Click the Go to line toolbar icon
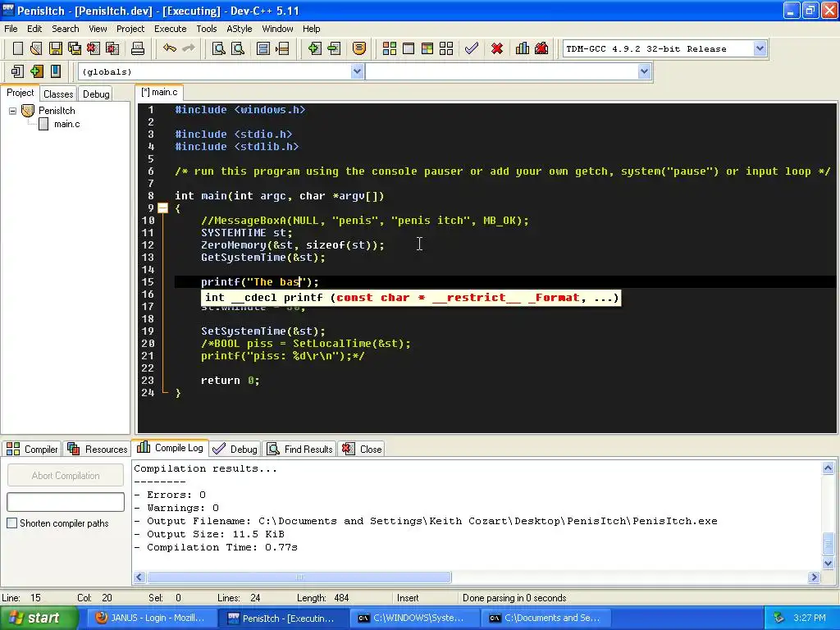 [x=282, y=48]
